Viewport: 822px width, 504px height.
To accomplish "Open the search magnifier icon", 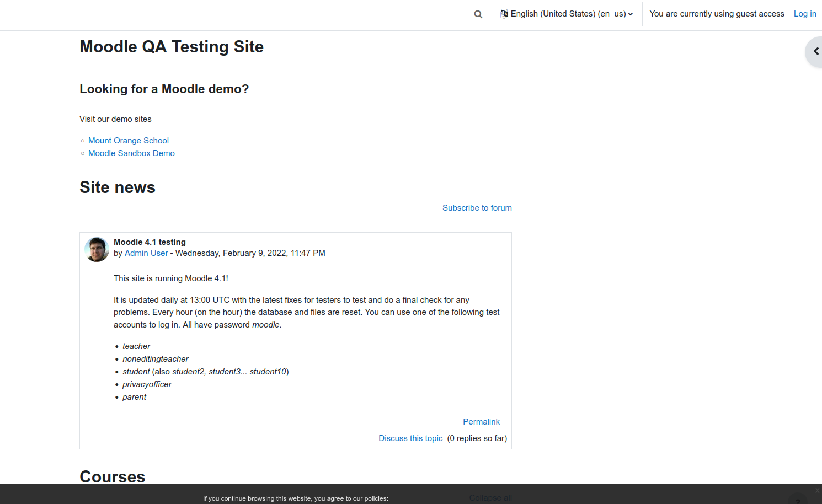I will [478, 14].
